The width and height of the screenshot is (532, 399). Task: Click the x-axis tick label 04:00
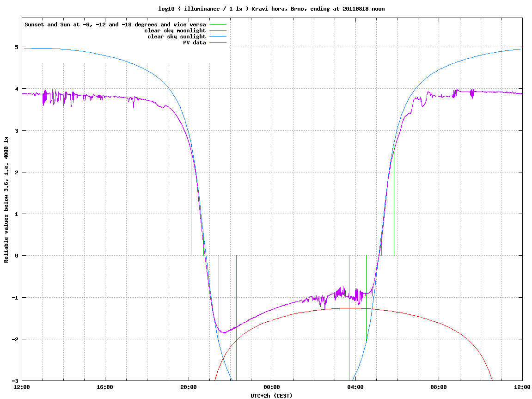pyautogui.click(x=355, y=387)
